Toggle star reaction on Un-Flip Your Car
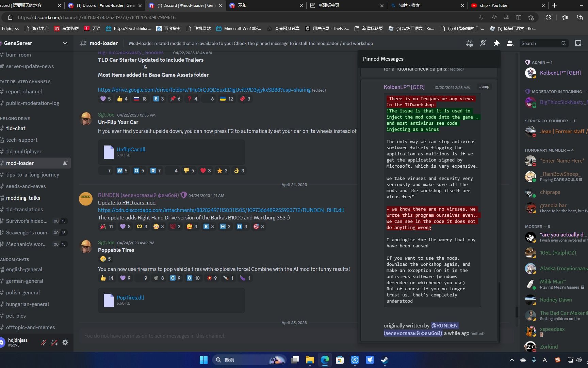This screenshot has width=588, height=368. pyautogui.click(x=223, y=171)
